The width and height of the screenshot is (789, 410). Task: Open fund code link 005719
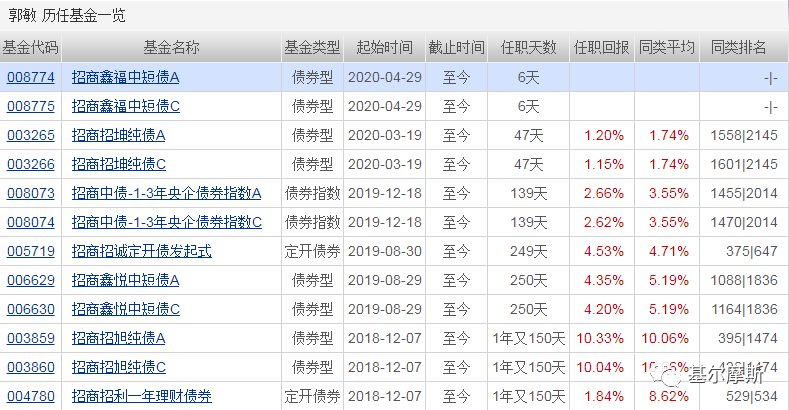coord(31,251)
